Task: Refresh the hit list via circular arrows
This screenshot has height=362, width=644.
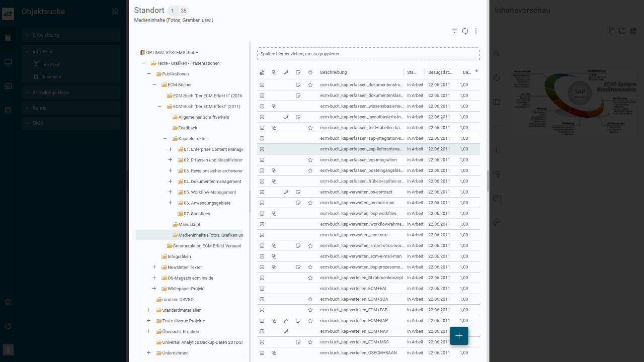Action: [465, 31]
